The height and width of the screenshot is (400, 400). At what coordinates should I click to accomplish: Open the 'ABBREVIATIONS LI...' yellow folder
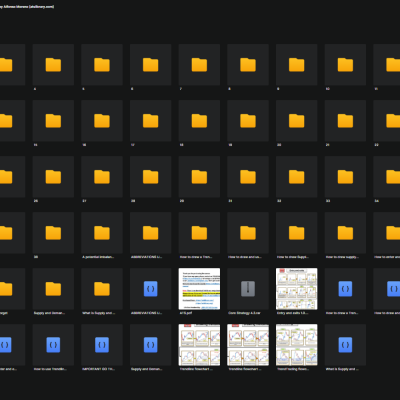tap(151, 233)
